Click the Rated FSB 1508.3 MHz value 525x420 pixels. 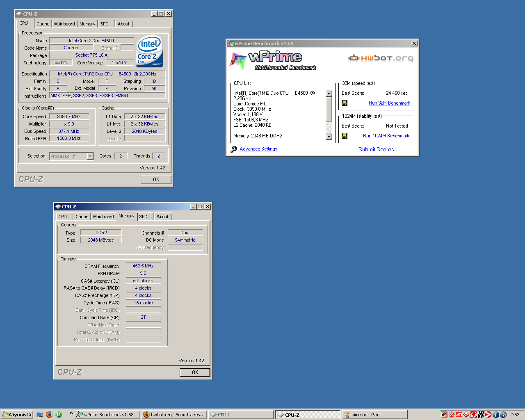pyautogui.click(x=69, y=138)
